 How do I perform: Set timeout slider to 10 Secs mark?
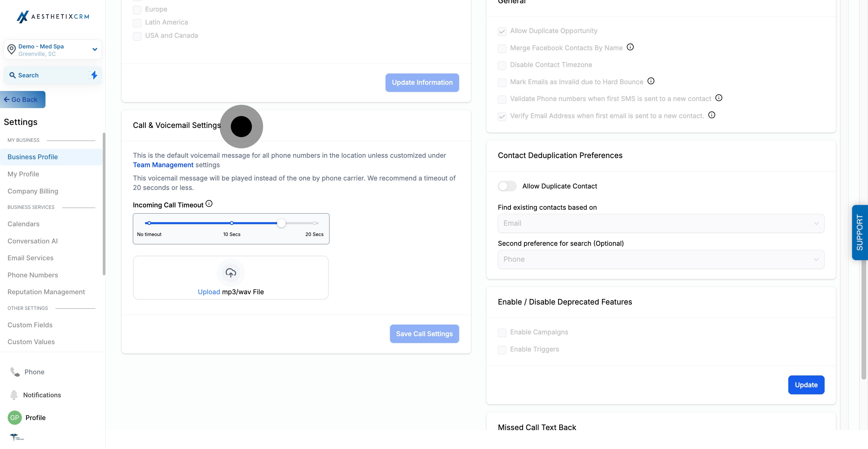coord(232,223)
